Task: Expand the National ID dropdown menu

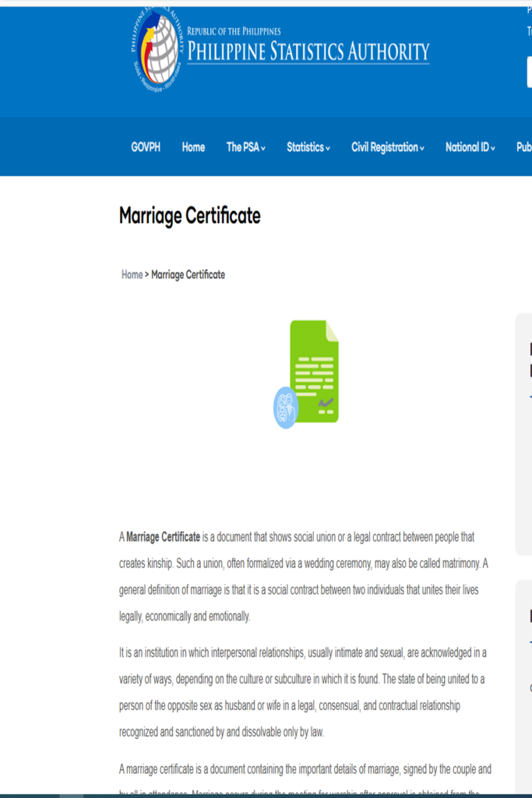Action: pos(470,147)
